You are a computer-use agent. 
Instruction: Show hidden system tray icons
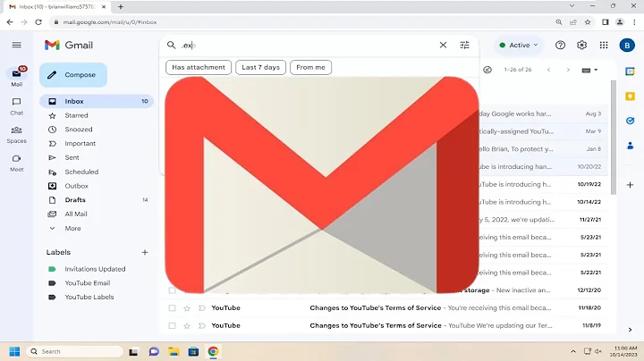[572, 351]
